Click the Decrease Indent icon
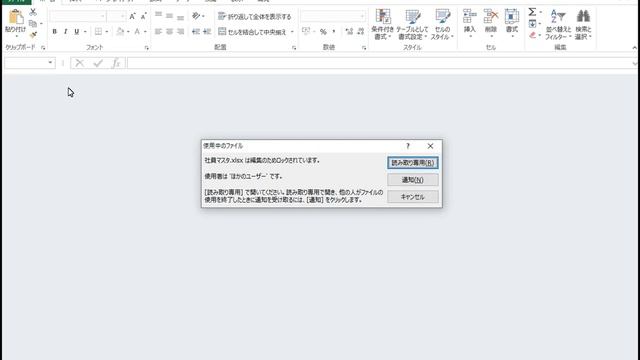Viewport: 640px width, 360px height. pos(196,31)
